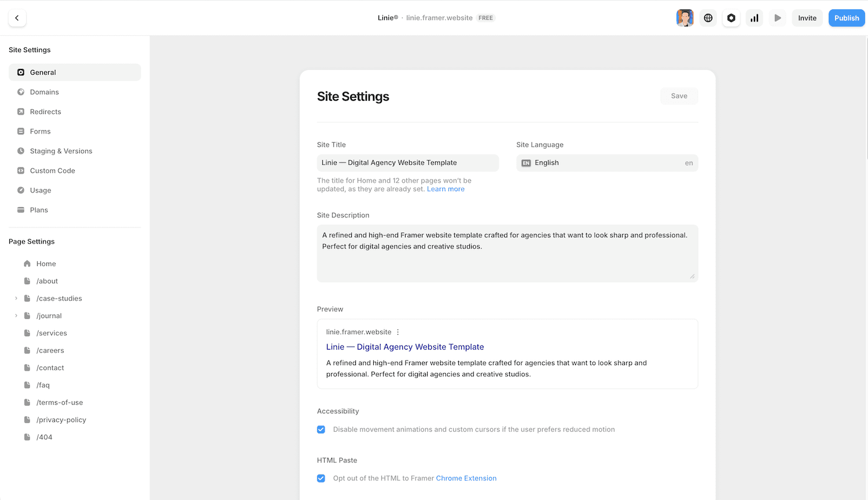Expand the /journal page tree
This screenshot has height=500, width=868.
click(16, 315)
